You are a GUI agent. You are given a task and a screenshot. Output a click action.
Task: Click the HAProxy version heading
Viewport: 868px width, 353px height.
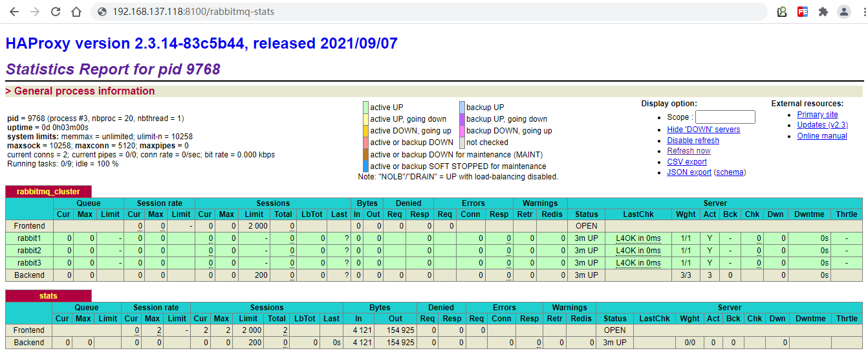[202, 44]
